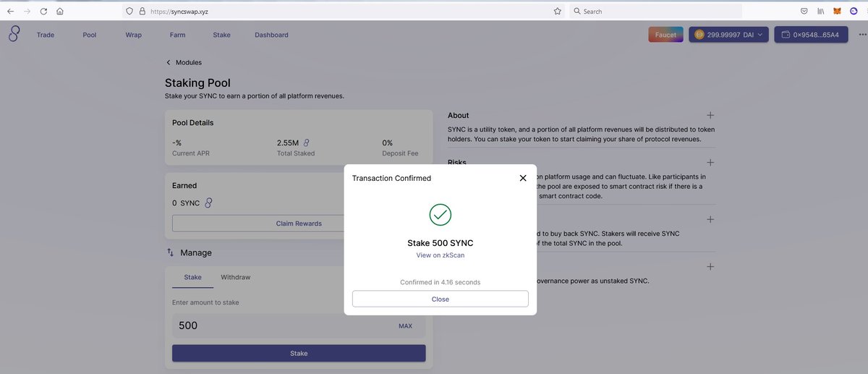Expand the fourth info section plus

[710, 266]
